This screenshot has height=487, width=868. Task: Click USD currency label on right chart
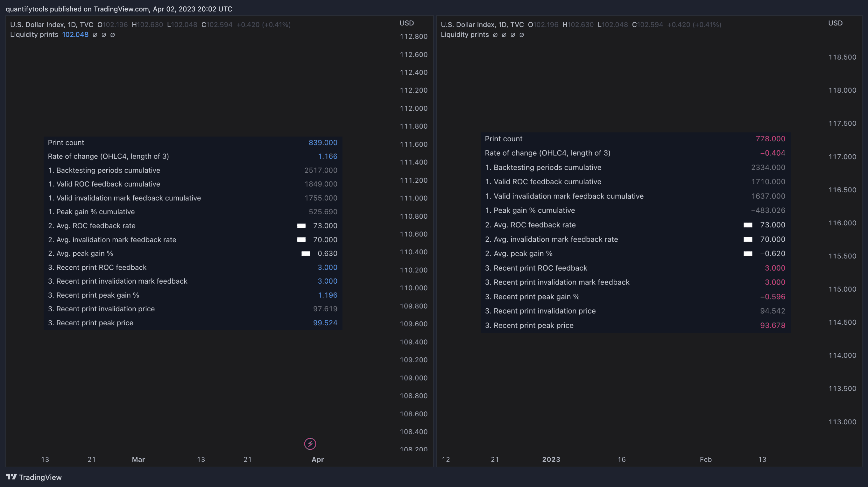(x=835, y=23)
